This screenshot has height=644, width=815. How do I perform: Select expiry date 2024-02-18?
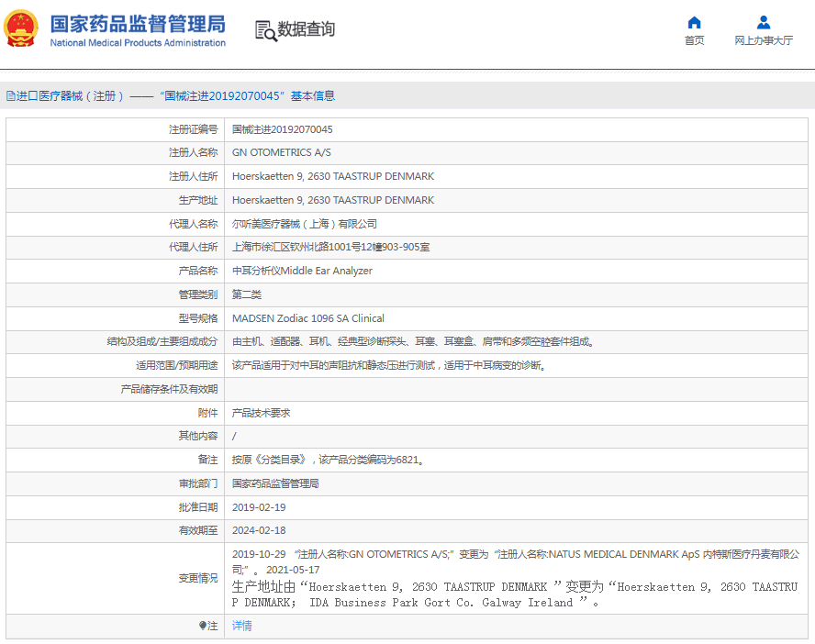259,531
